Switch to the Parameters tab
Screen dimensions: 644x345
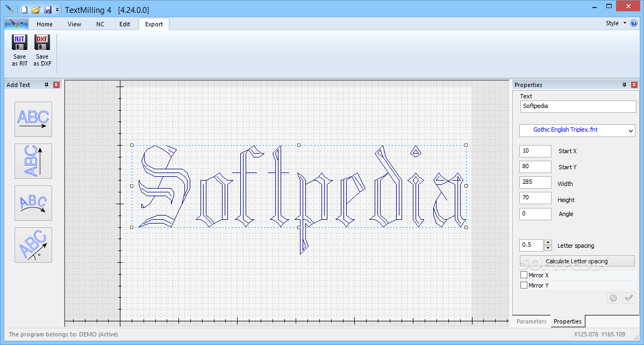(532, 321)
